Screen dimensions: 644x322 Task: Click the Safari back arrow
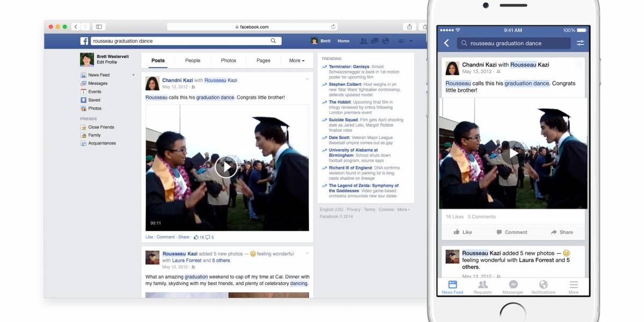pyautogui.click(x=76, y=27)
